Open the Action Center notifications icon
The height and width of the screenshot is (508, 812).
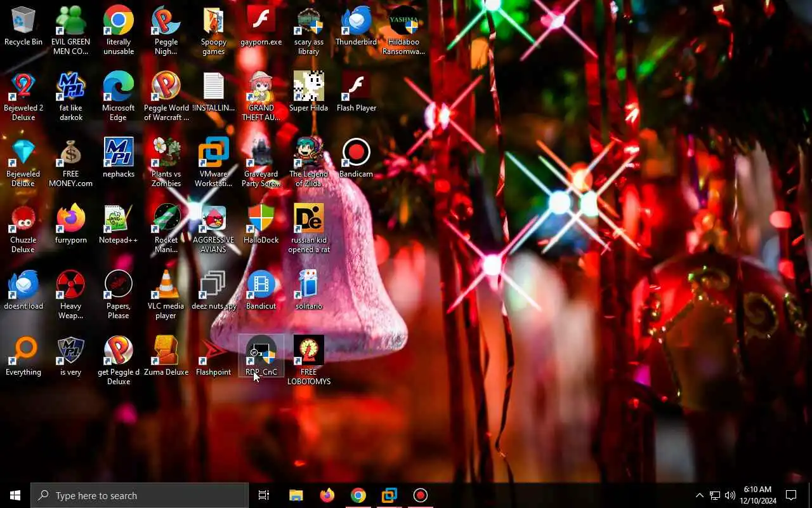(791, 495)
